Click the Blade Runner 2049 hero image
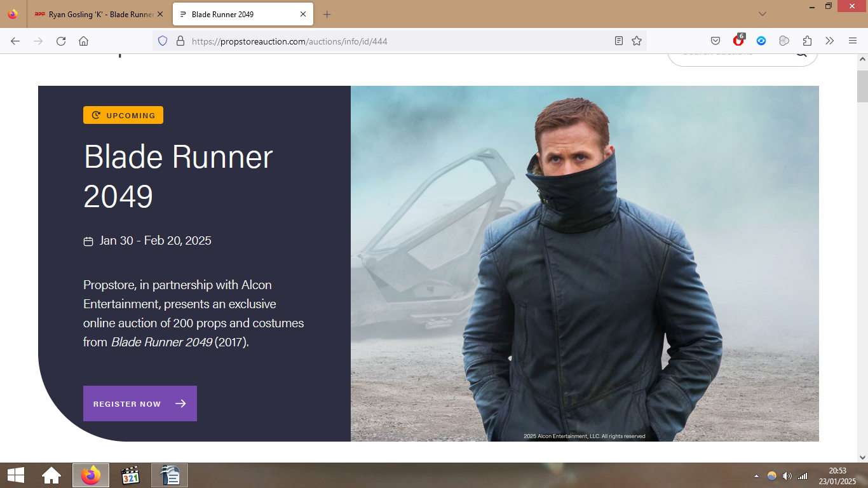This screenshot has height=488, width=868. pyautogui.click(x=585, y=264)
